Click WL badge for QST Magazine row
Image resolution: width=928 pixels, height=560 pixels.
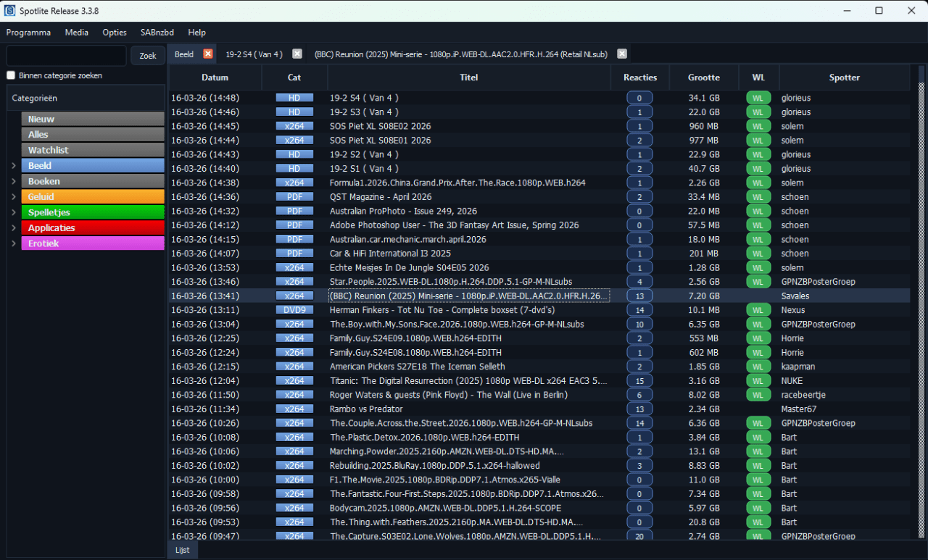pyautogui.click(x=758, y=197)
